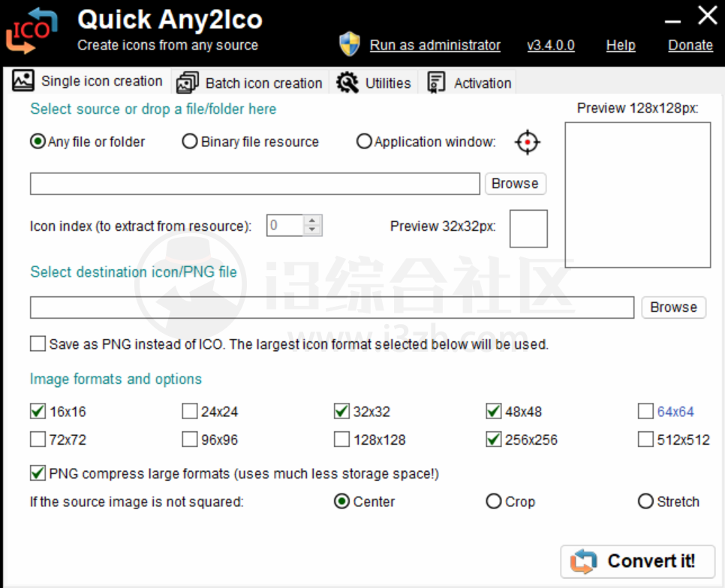
Task: Close the Quick Any2Ico window
Action: click(x=708, y=15)
